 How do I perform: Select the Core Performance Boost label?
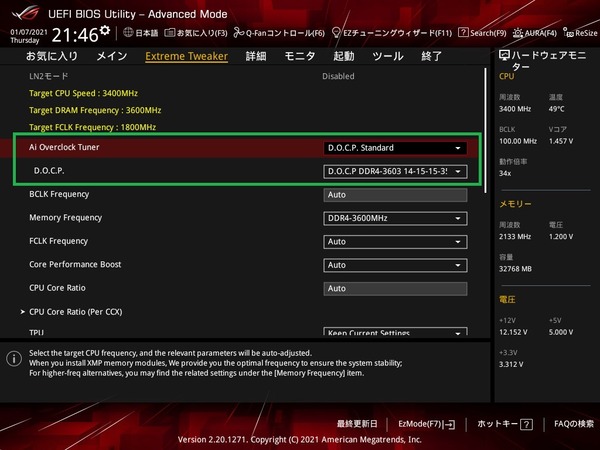75,264
